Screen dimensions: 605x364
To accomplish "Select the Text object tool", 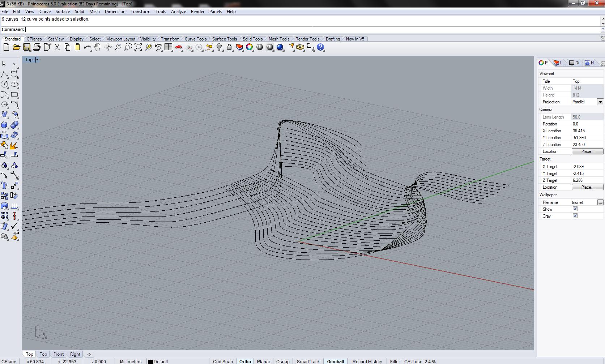I will tap(4, 185).
